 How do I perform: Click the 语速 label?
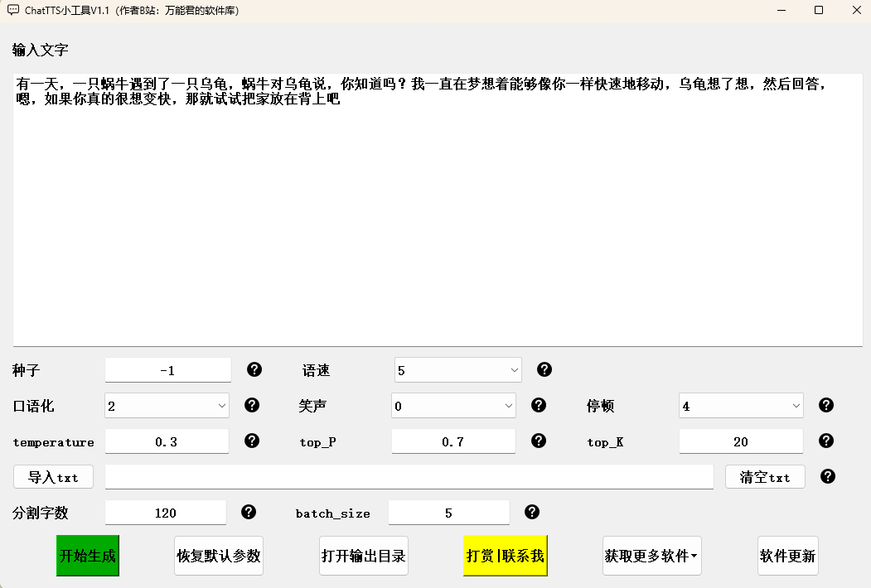[x=316, y=370]
